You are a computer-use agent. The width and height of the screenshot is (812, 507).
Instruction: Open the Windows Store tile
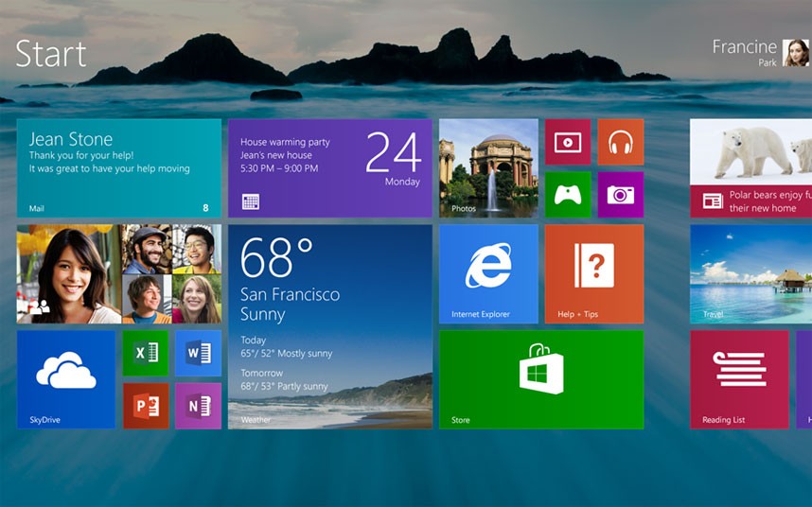[540, 379]
